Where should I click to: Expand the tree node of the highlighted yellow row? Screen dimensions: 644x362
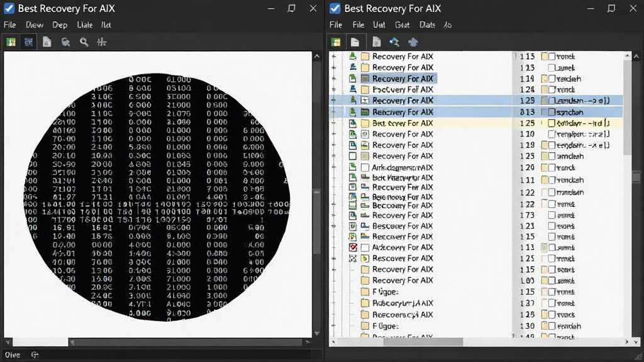(x=334, y=123)
